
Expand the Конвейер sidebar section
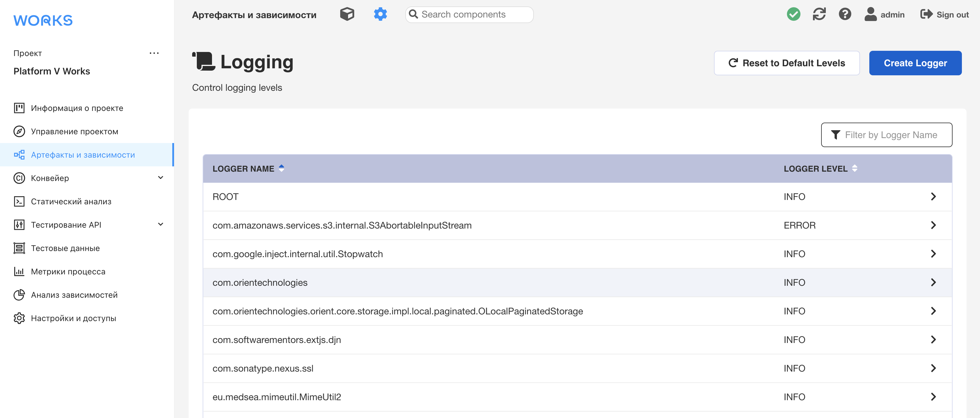(161, 178)
